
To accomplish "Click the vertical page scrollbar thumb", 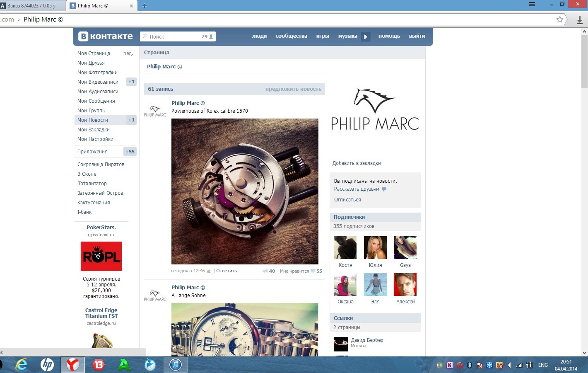I will (584, 61).
